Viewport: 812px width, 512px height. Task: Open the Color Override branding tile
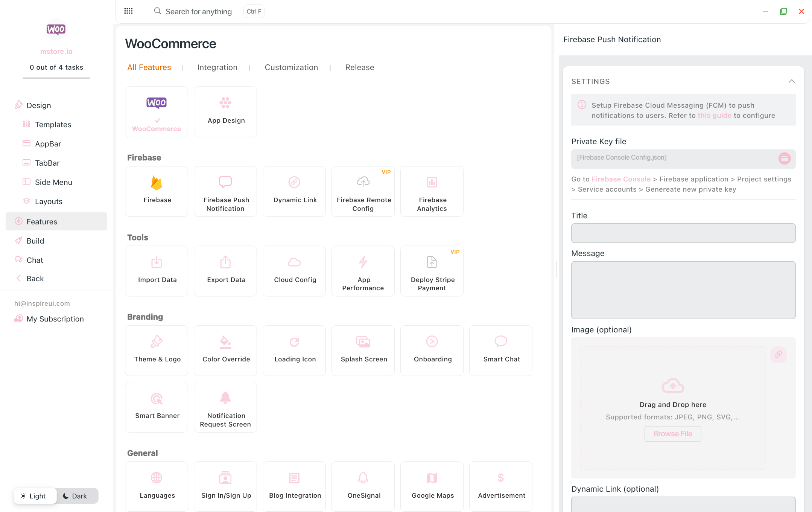[x=225, y=350]
